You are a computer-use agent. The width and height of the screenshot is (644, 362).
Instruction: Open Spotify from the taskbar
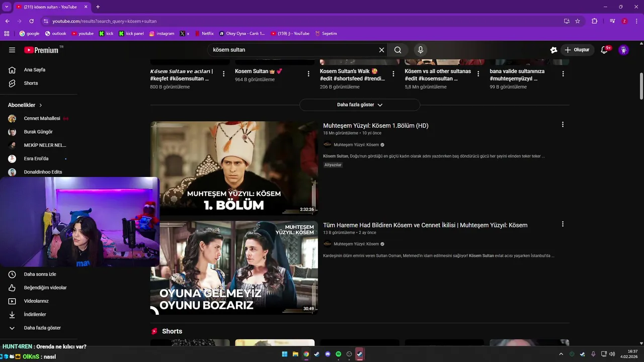tap(338, 354)
